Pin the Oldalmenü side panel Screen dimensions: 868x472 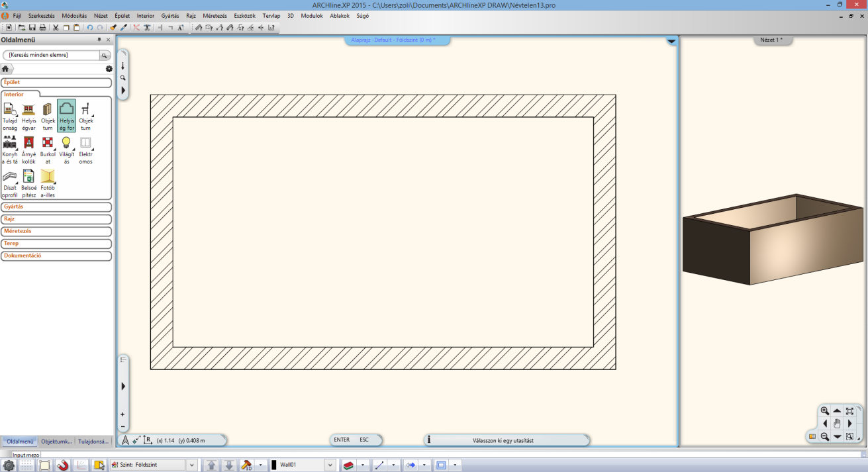coord(99,40)
